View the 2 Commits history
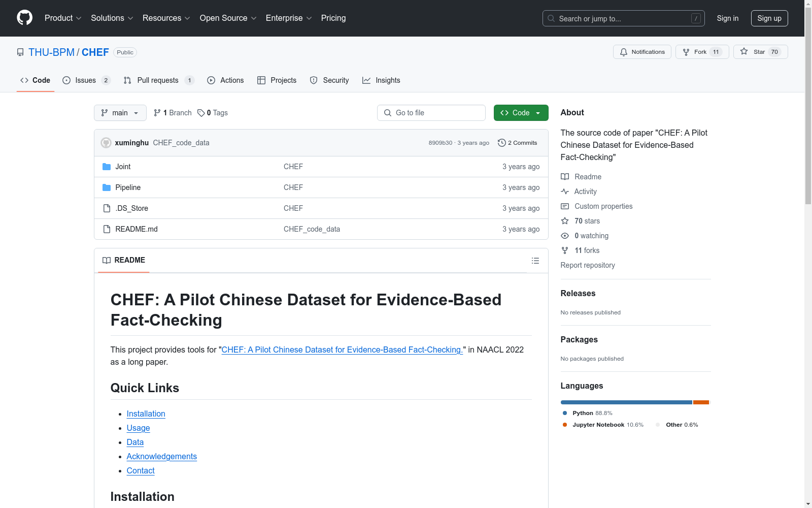The height and width of the screenshot is (508, 812). pos(518,143)
